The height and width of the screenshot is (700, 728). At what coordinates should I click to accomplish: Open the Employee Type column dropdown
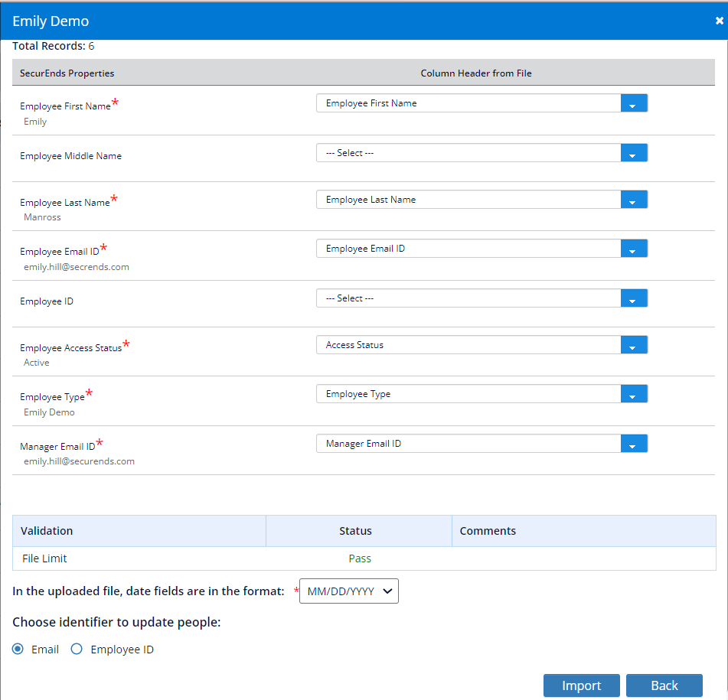coord(482,394)
